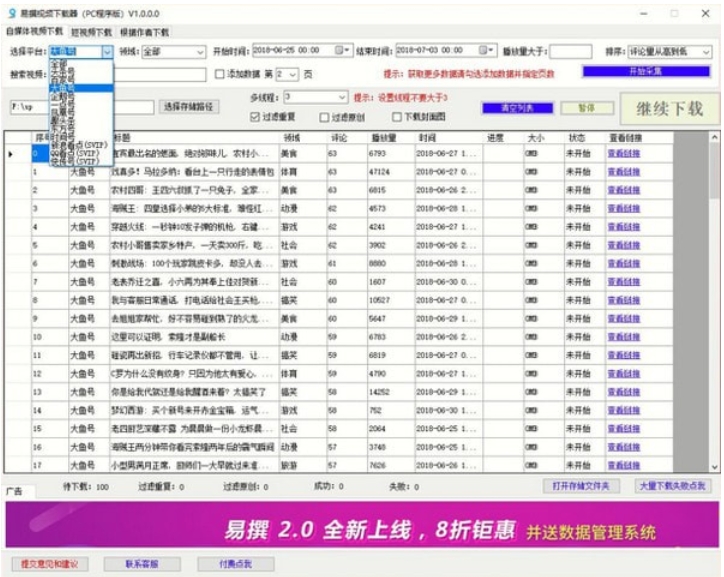Image resolution: width=724 pixels, height=577 pixels.
Task: Click the current row arrow indicator
Action: pos(11,154)
